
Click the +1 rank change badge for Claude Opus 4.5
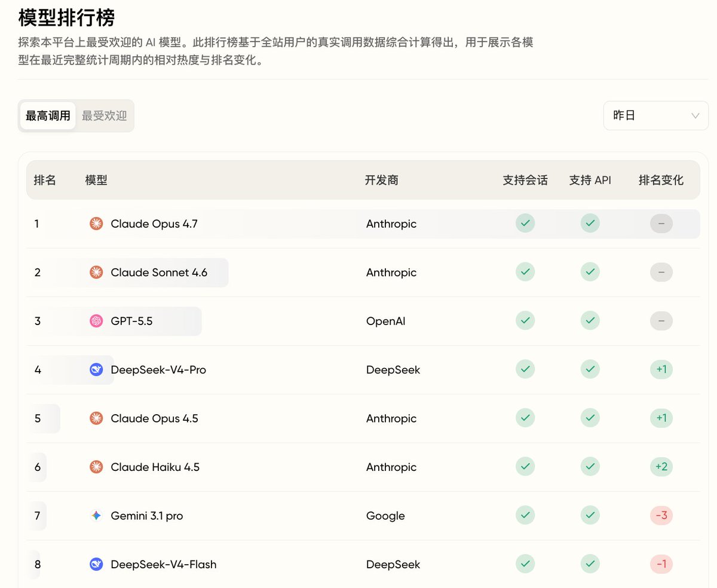tap(661, 418)
